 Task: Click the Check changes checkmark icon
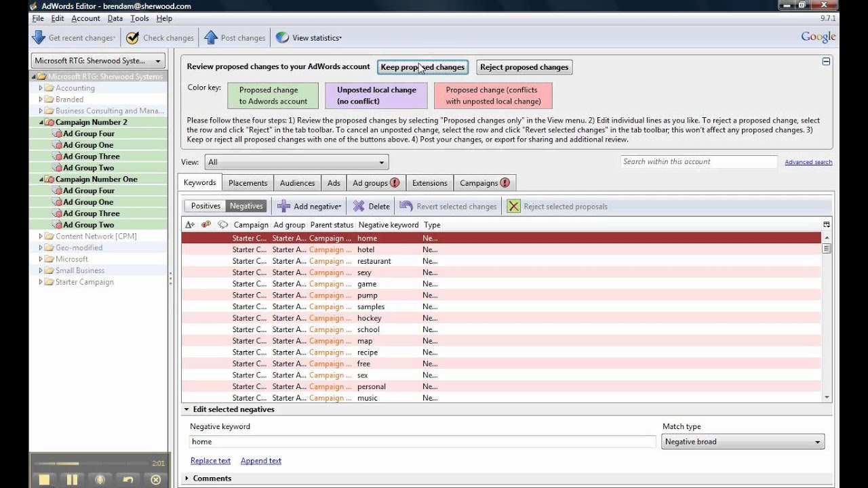[133, 38]
